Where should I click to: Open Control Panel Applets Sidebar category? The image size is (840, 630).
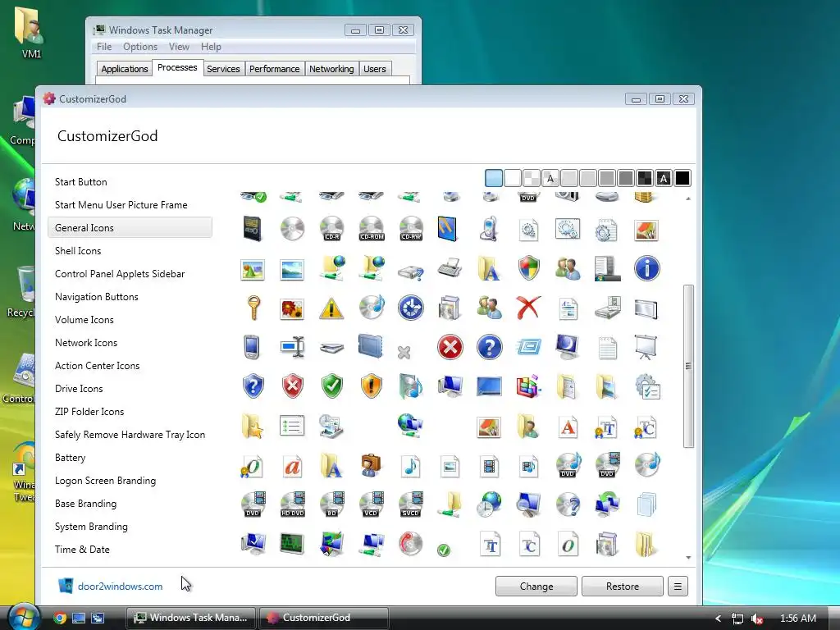tap(120, 274)
